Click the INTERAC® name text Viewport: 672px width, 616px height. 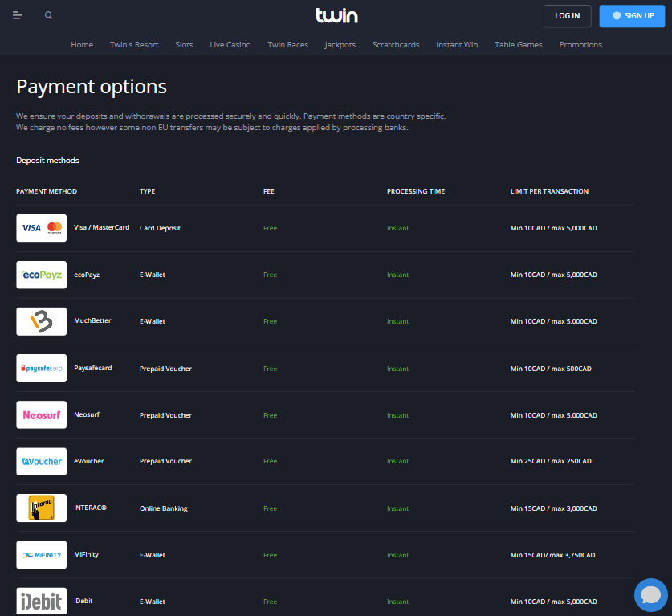pyautogui.click(x=91, y=508)
